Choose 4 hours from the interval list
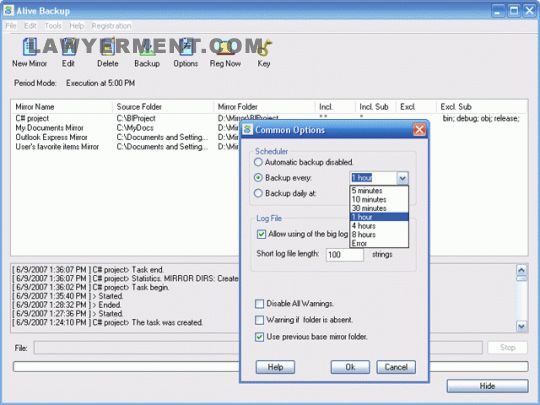This screenshot has width=540, height=405. point(379,226)
